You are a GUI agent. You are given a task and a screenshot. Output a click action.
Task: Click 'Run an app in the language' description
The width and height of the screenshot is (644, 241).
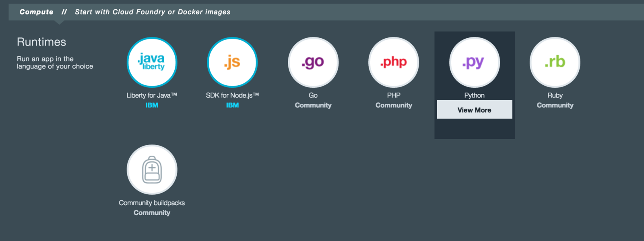[x=55, y=62]
